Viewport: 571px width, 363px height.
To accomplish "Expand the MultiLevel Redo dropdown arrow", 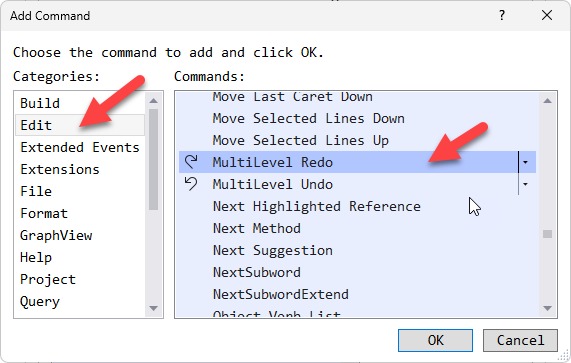I will 525,162.
